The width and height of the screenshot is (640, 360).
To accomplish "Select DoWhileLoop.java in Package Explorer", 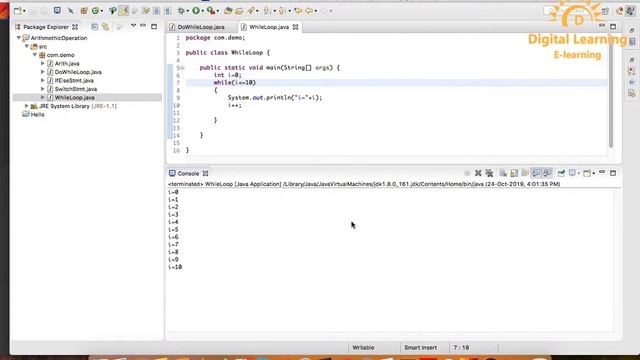I will 78,72.
